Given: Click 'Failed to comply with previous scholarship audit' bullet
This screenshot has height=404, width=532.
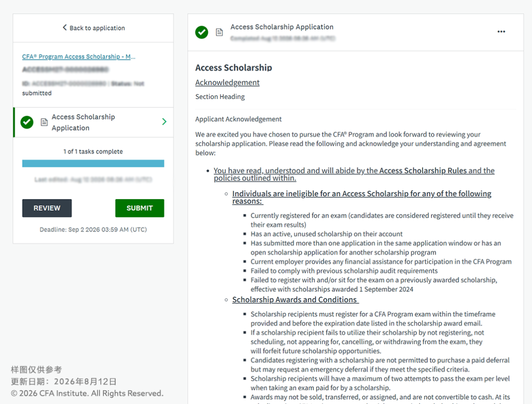Looking at the screenshot, I should pos(344,270).
